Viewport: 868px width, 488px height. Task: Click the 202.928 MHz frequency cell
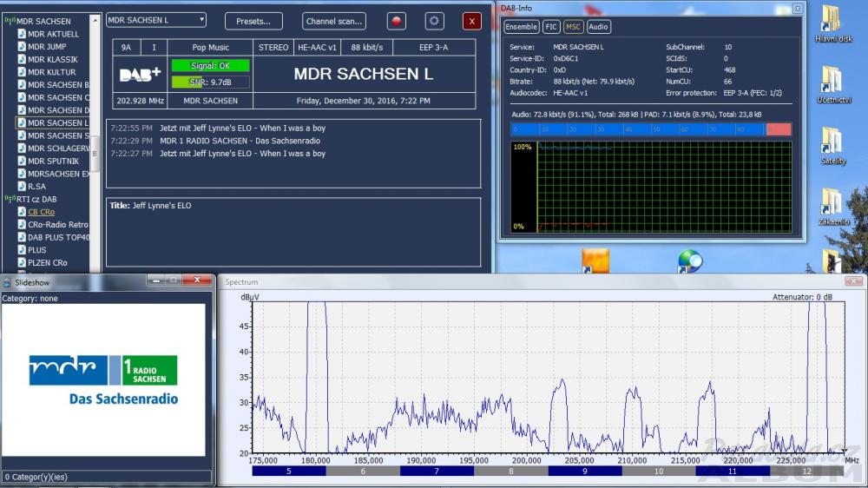tap(140, 101)
